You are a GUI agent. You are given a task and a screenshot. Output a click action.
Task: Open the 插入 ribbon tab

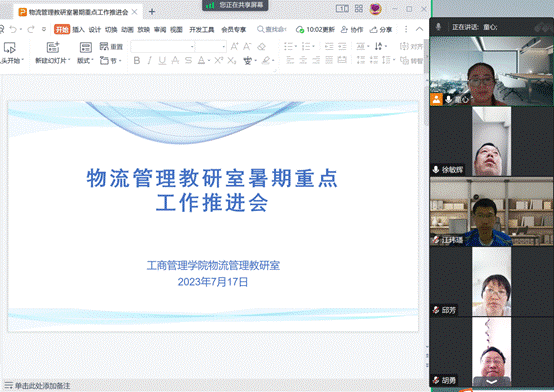(78, 30)
